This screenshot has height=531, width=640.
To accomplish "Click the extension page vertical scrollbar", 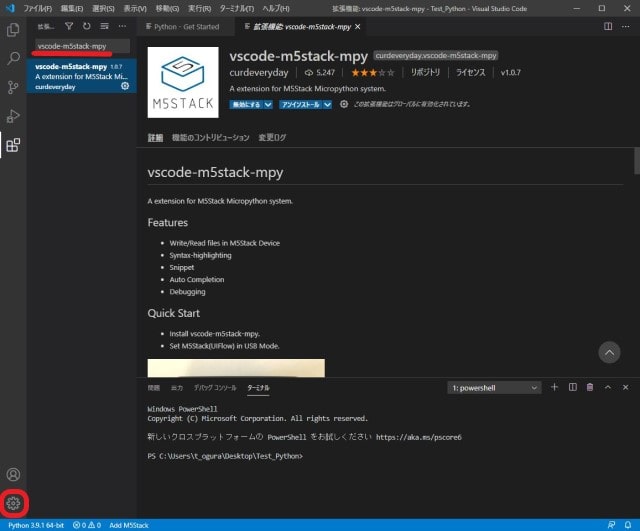I will 637,161.
